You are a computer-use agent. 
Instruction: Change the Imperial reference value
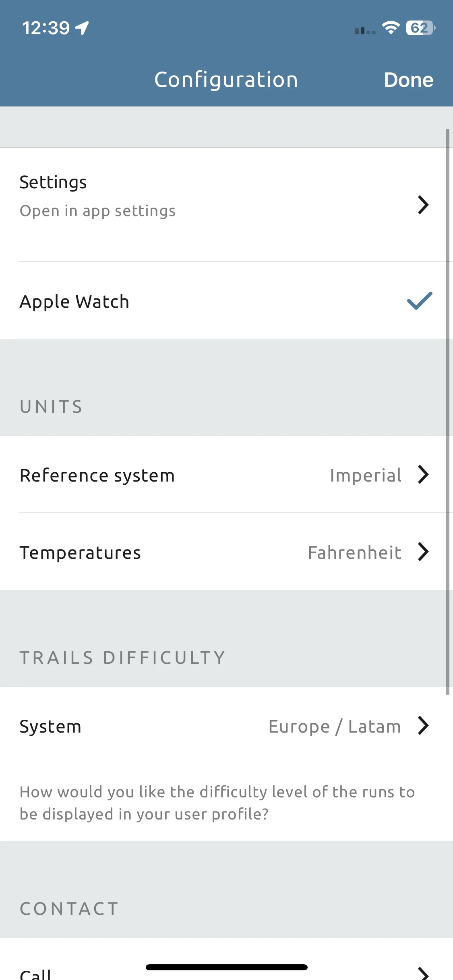[366, 475]
